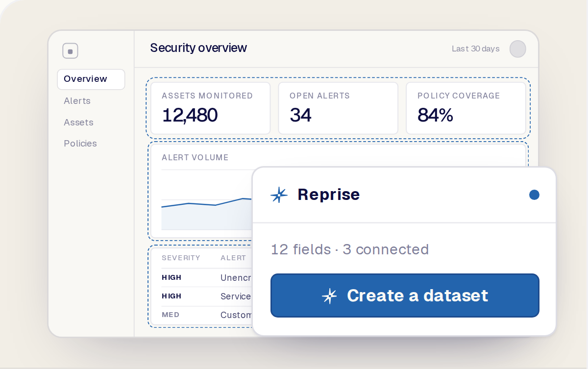Image resolution: width=588 pixels, height=369 pixels.
Task: Select the HIGH row starting with Service
Action: 207,296
